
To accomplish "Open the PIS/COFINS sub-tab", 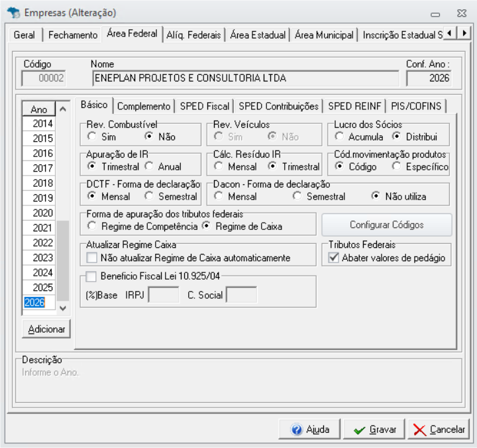I will 416,106.
